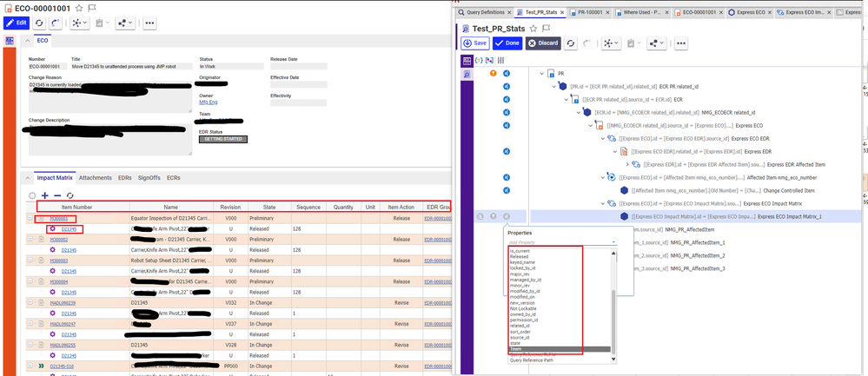The image size is (868, 376).
Task: Click the add row plus icon in Impact Matrix
Action: tap(45, 195)
